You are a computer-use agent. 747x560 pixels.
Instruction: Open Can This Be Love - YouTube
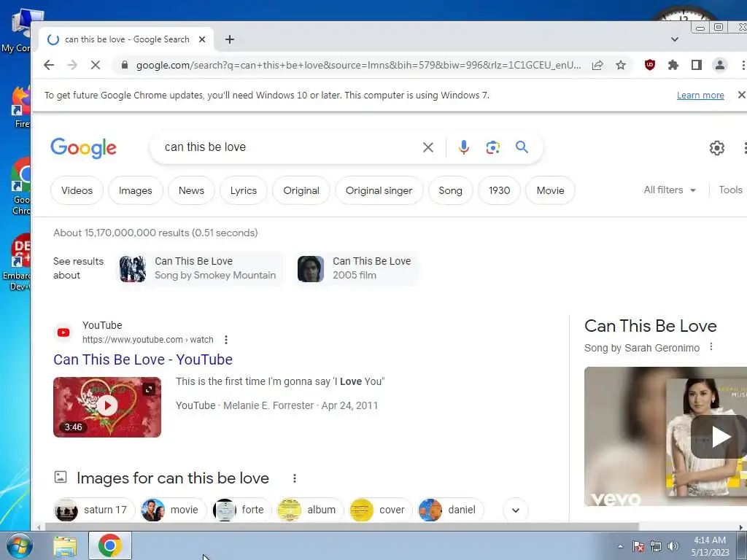pyautogui.click(x=143, y=359)
